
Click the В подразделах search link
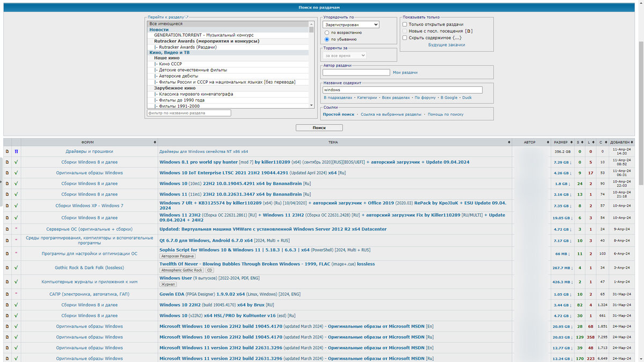coord(338,98)
